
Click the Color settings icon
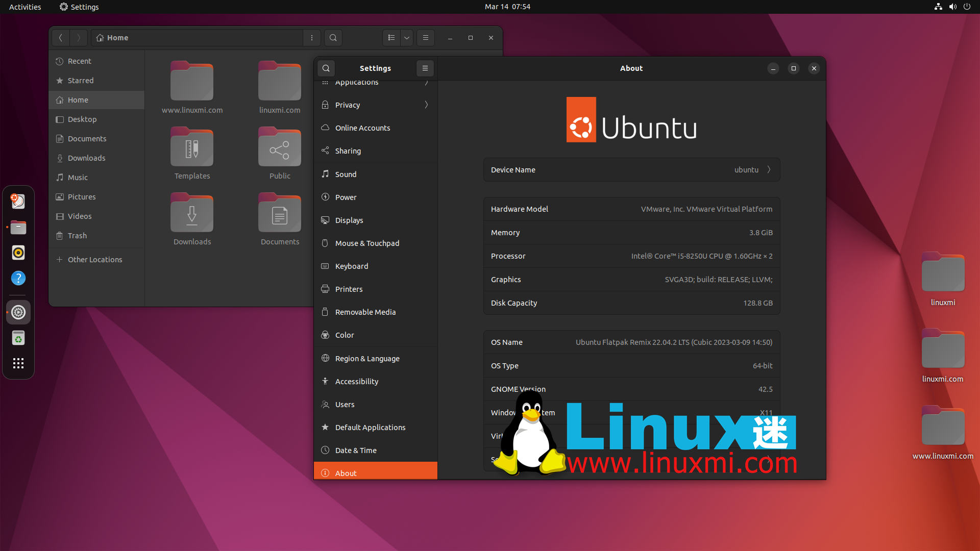point(325,335)
